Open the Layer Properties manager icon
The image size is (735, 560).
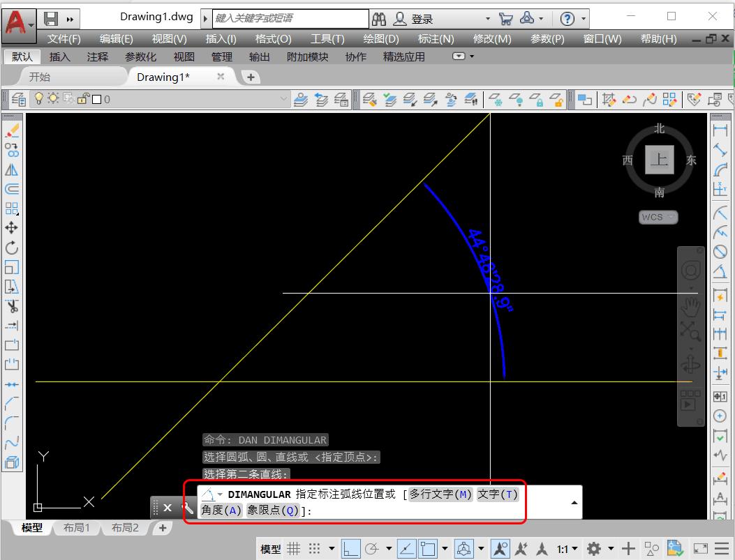click(18, 100)
